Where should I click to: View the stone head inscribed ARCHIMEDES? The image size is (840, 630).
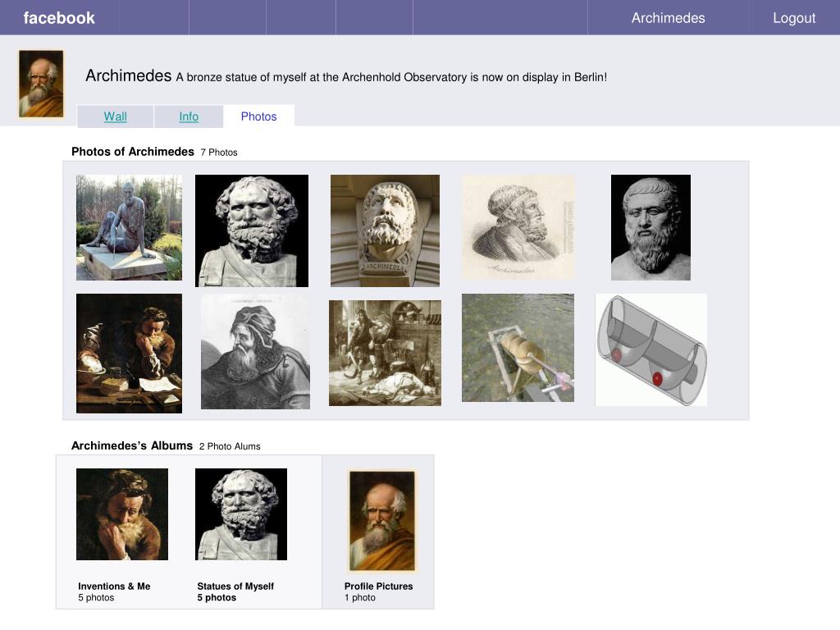pyautogui.click(x=386, y=231)
